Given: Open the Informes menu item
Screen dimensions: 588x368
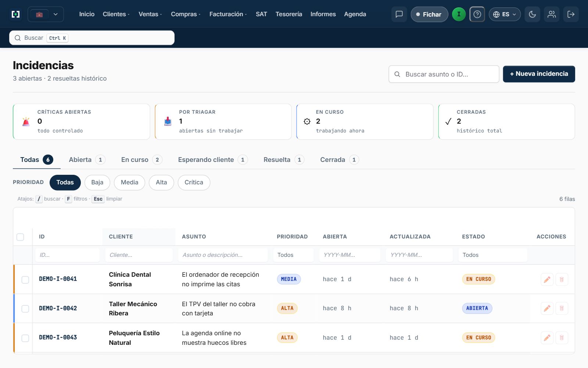Looking at the screenshot, I should tap(323, 14).
